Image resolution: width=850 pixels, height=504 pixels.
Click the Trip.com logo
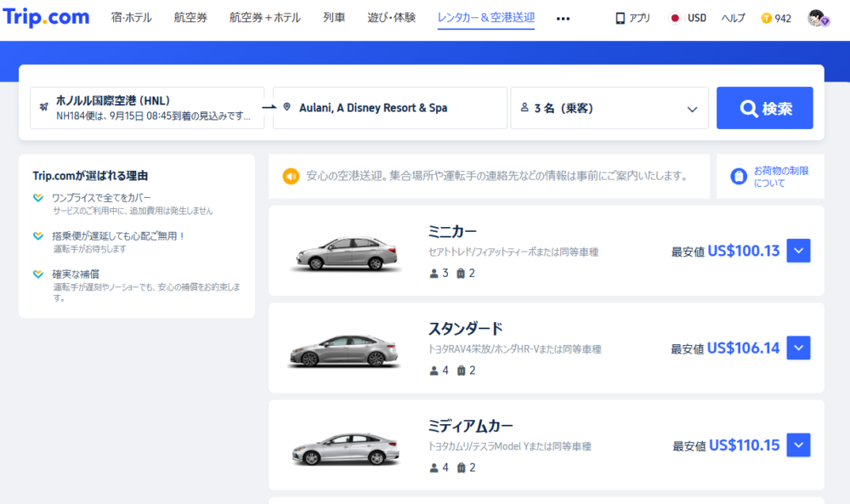[48, 18]
